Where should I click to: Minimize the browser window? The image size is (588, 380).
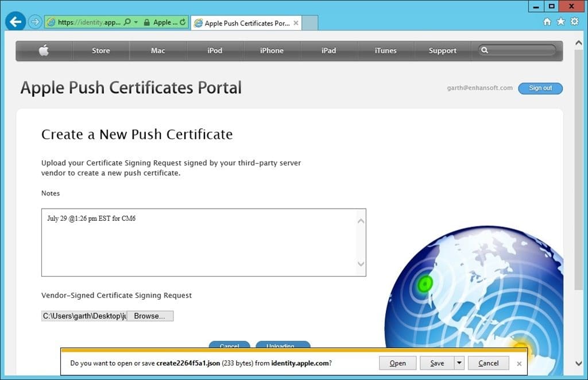click(x=536, y=6)
